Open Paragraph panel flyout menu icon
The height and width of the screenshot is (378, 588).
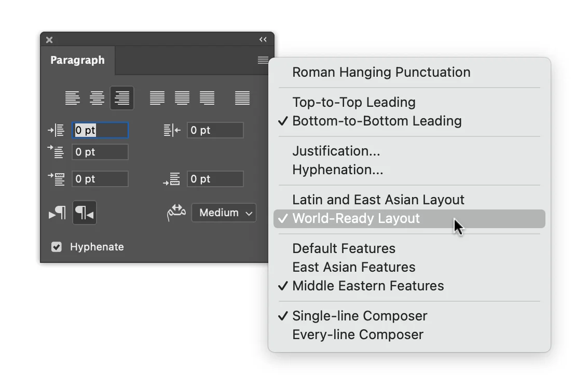263,60
